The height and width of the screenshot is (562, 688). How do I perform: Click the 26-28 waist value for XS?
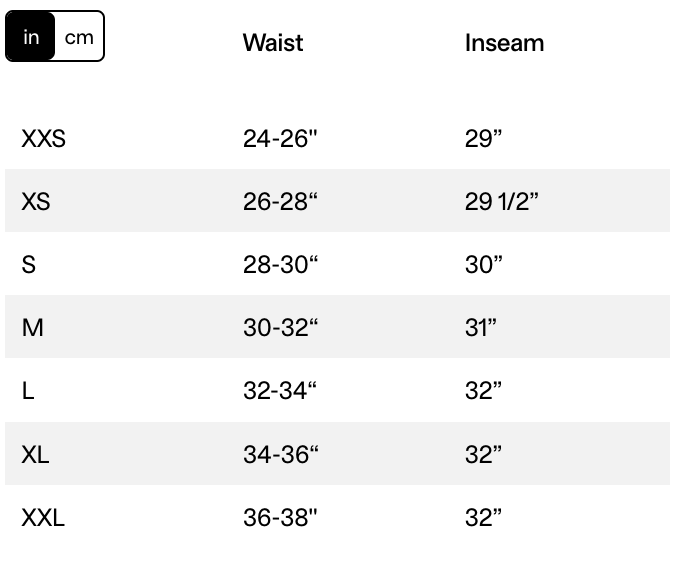click(279, 201)
